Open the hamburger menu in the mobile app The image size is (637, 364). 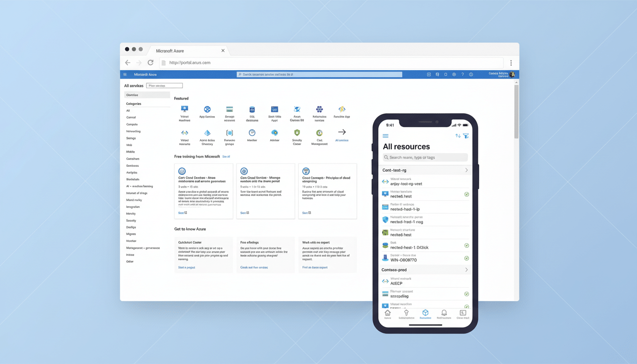click(386, 136)
